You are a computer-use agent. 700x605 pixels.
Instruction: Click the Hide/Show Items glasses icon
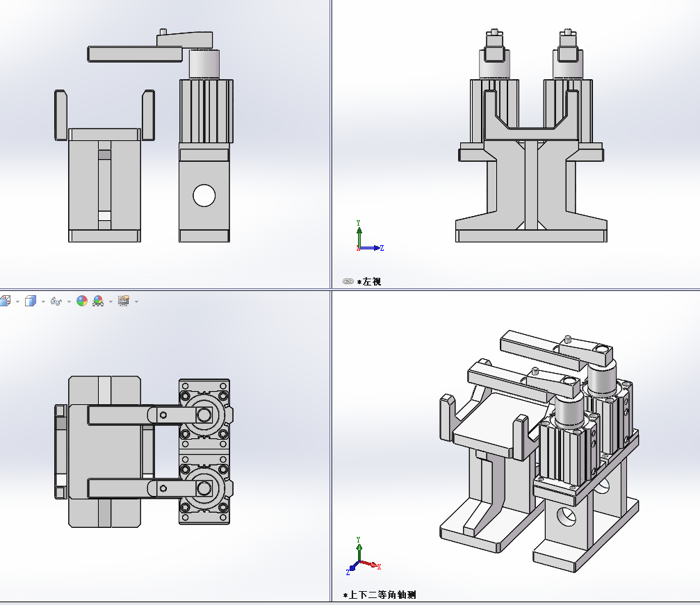click(x=56, y=301)
